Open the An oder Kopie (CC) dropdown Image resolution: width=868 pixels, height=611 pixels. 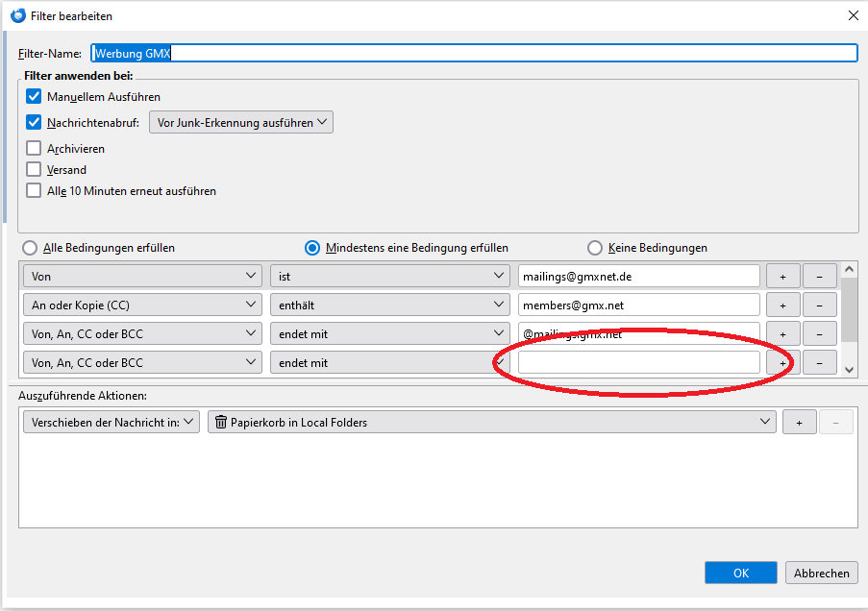point(142,305)
